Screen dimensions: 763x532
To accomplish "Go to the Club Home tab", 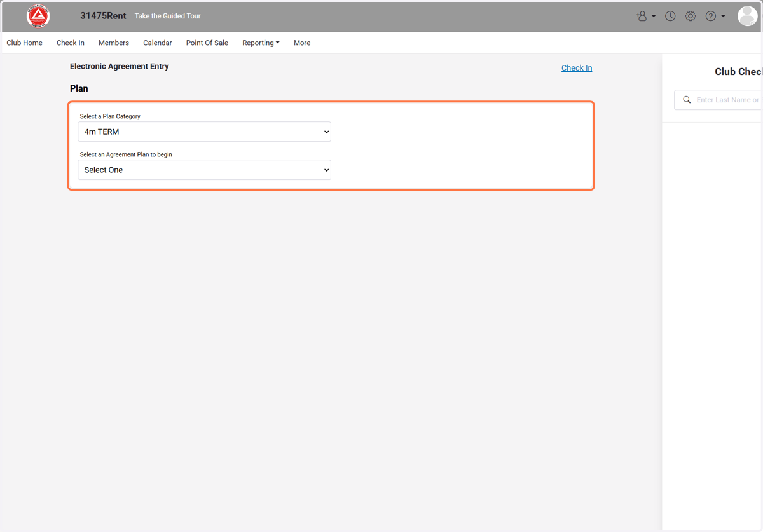I will coord(24,43).
